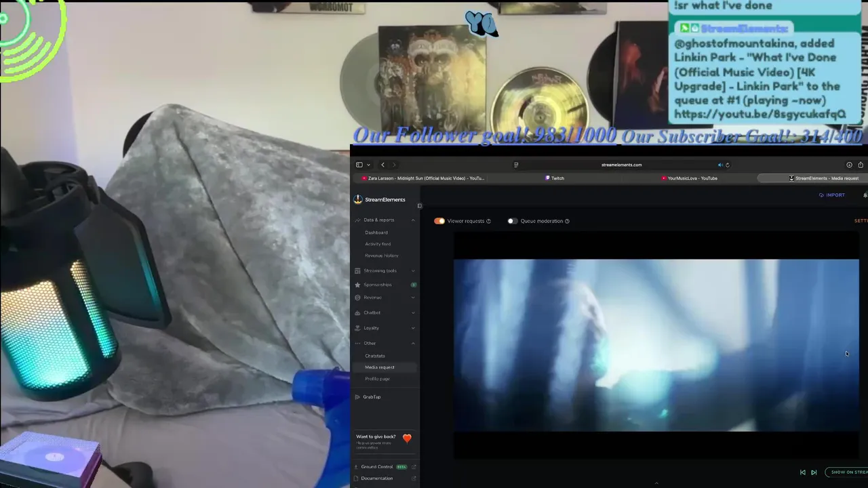Open the notification bell icon
The height and width of the screenshot is (488, 868).
click(x=865, y=195)
